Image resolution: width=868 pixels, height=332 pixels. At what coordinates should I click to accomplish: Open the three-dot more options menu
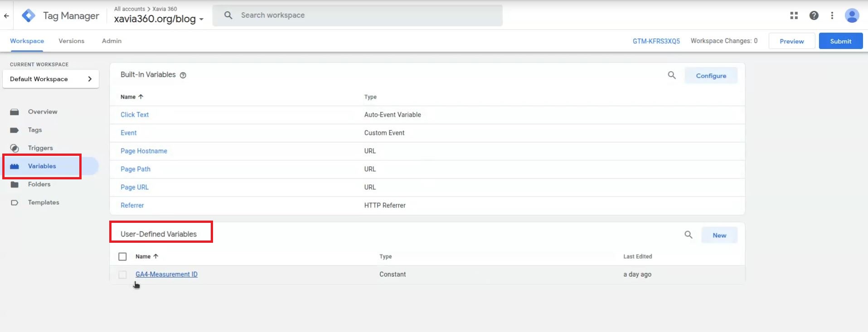pyautogui.click(x=832, y=15)
